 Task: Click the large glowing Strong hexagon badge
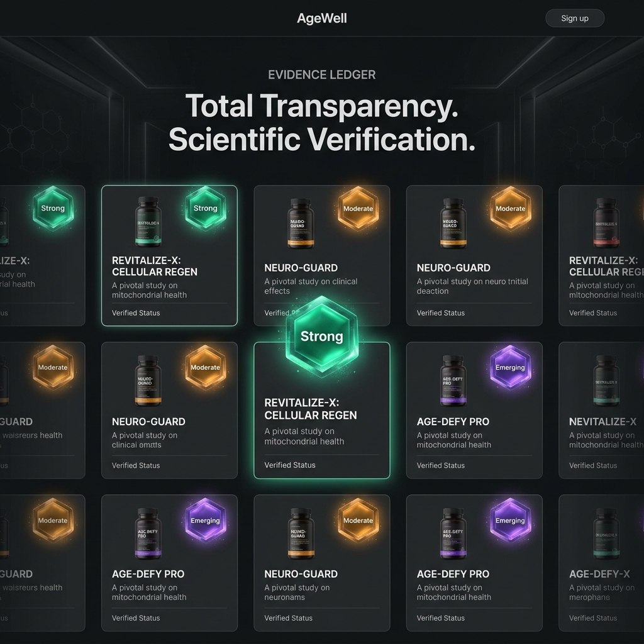pos(321,336)
